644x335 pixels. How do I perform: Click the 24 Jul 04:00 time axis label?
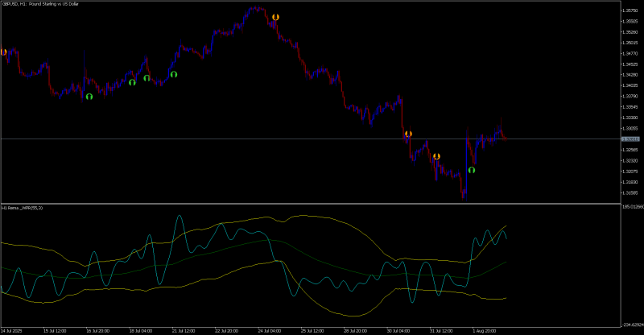click(270, 331)
